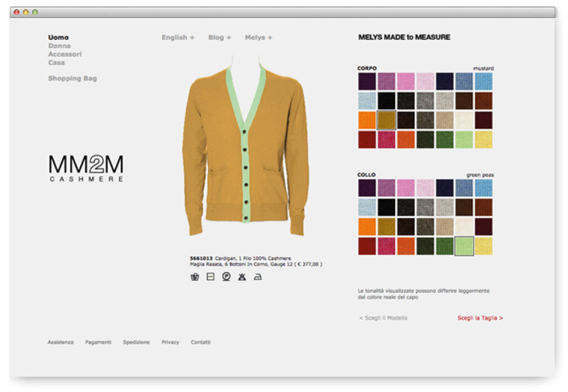Pick cream white swatch in COLLO palette
568x392 pixels.
point(464,227)
